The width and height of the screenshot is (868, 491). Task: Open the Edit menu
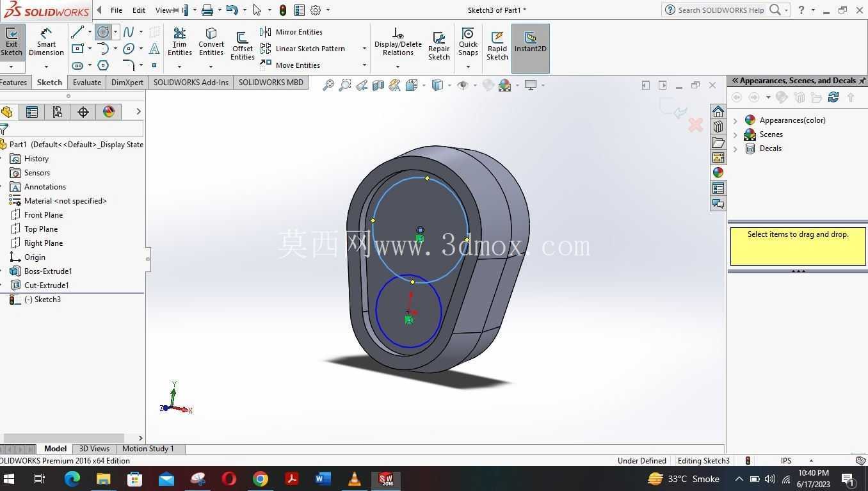coord(139,10)
